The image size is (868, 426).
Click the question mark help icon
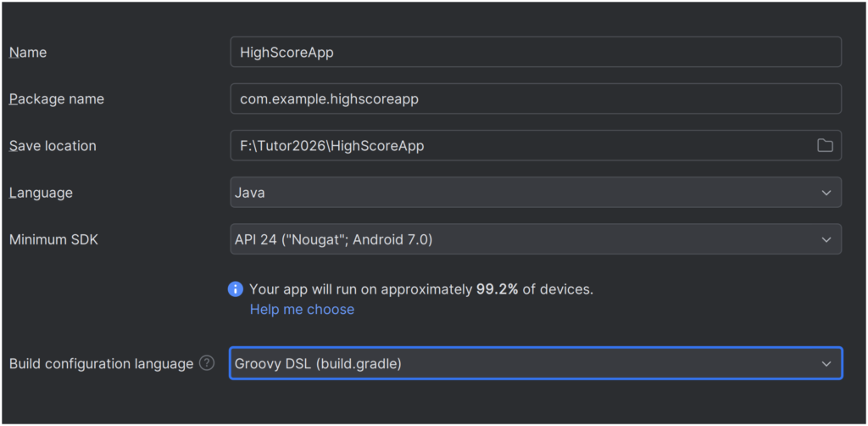coord(207,363)
